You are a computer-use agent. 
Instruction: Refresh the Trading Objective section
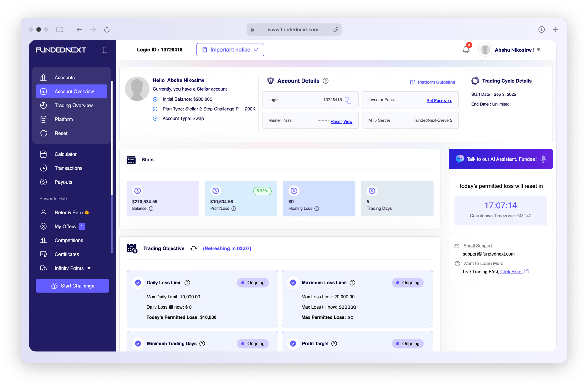(x=194, y=248)
